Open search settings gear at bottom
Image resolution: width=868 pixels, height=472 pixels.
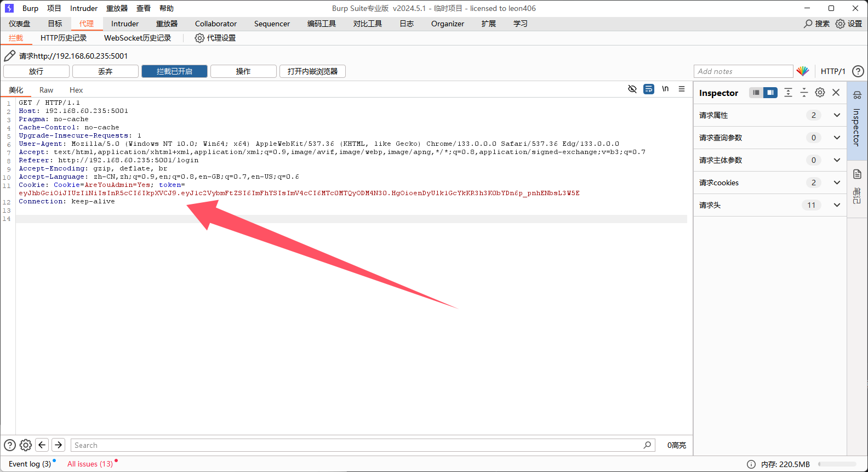tap(26, 445)
